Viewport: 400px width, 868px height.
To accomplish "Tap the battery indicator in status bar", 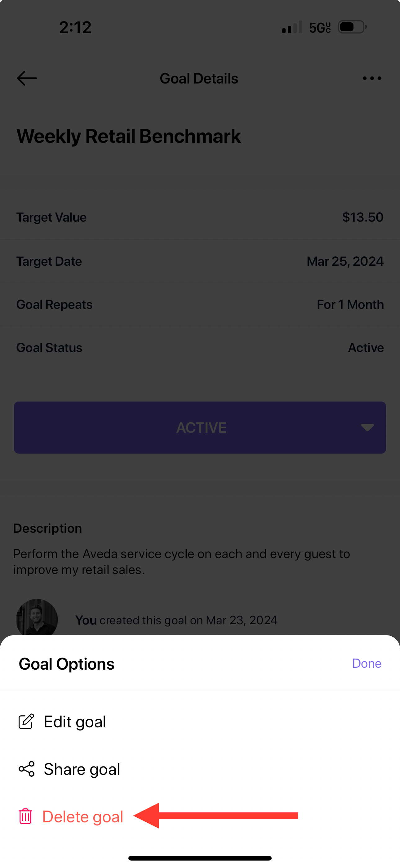I will click(x=352, y=27).
